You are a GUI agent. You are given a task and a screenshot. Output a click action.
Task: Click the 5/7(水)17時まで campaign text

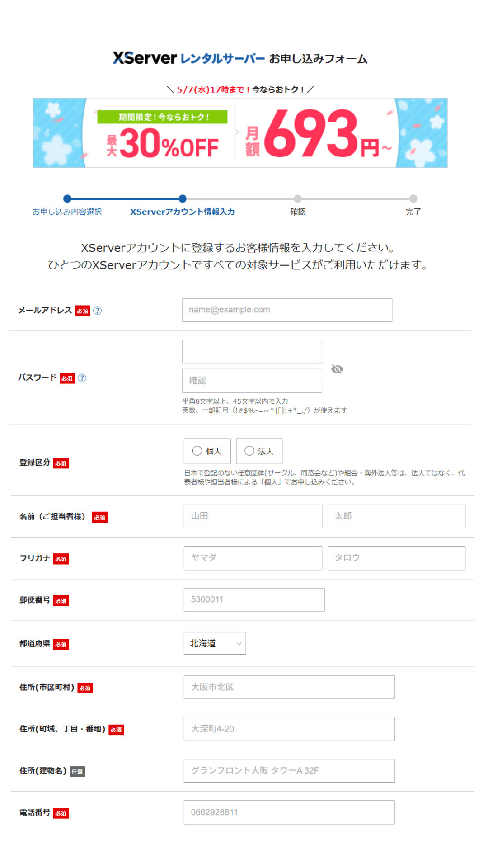213,90
